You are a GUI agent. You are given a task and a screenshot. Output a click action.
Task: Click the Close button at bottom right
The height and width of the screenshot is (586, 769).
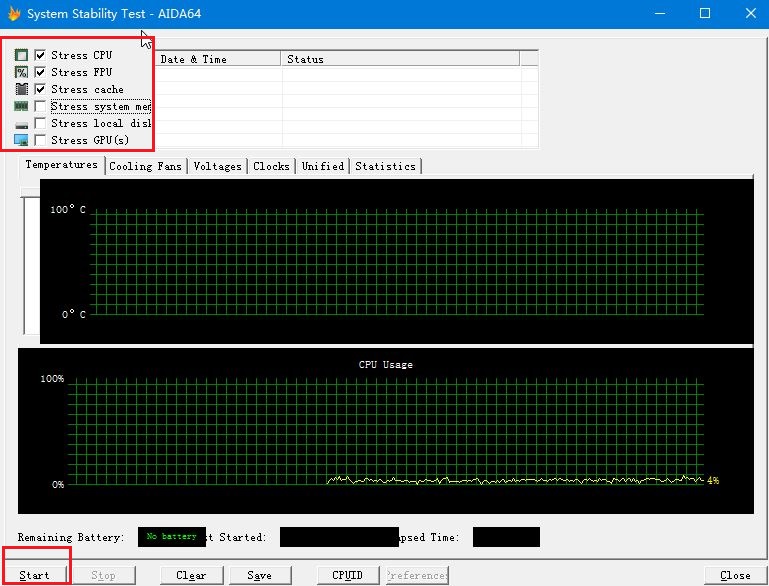pos(735,575)
